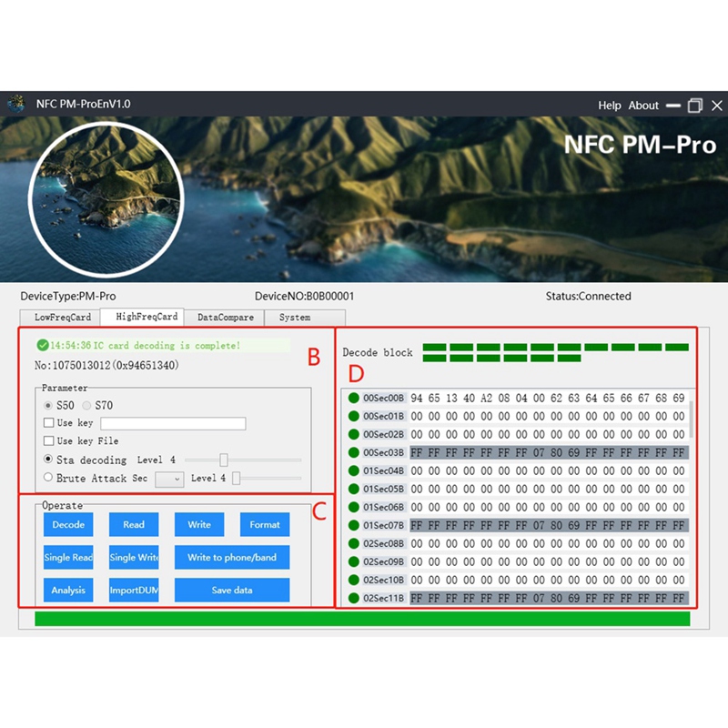Viewport: 728px width, 728px height.
Task: Switch to the DataCompare tab
Action: [225, 317]
